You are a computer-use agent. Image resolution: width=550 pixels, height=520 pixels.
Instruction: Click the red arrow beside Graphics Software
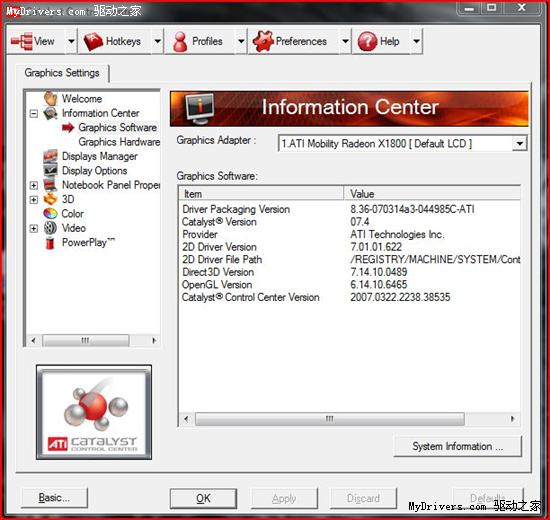click(68, 128)
